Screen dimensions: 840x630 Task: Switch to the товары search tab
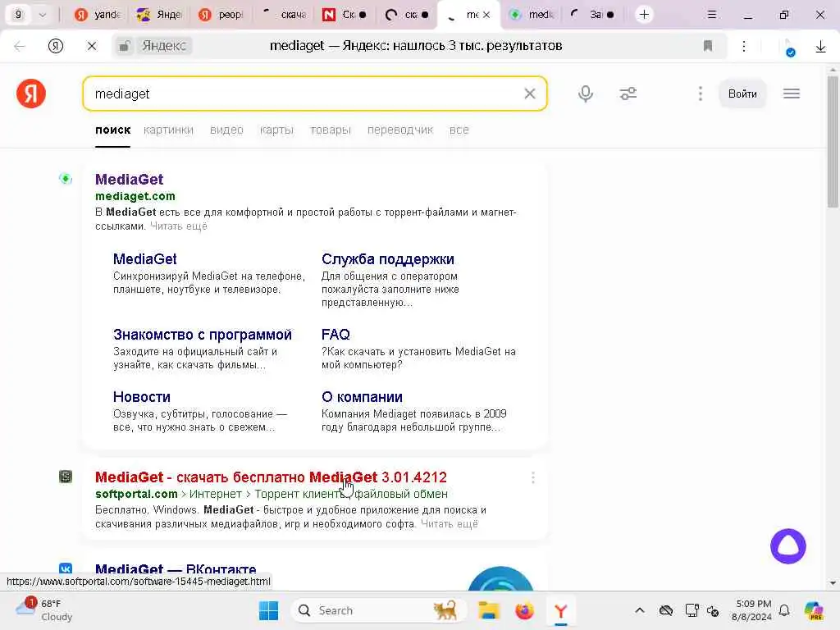pos(330,130)
